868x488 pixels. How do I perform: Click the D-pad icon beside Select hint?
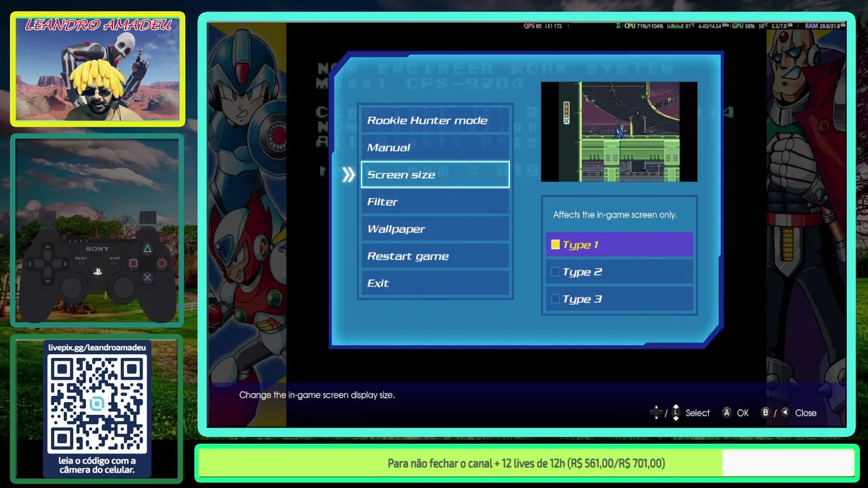pos(656,413)
